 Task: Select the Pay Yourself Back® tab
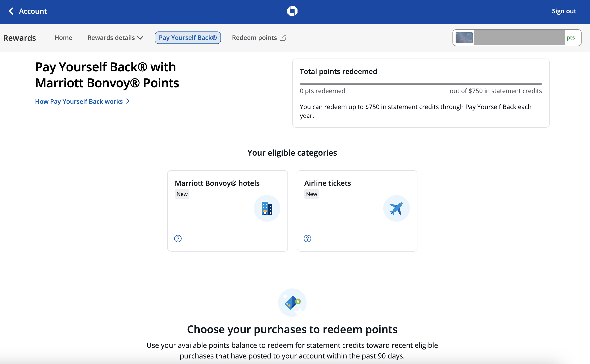point(188,37)
